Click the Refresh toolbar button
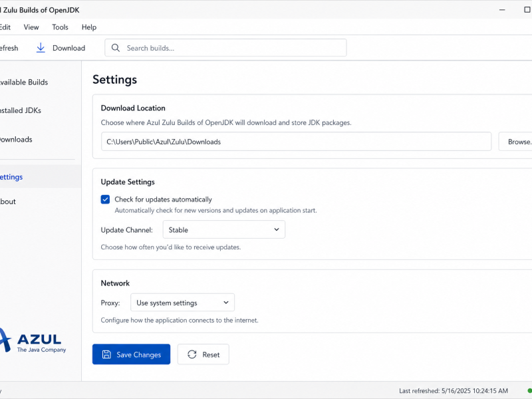This screenshot has height=399, width=532. pyautogui.click(x=9, y=48)
